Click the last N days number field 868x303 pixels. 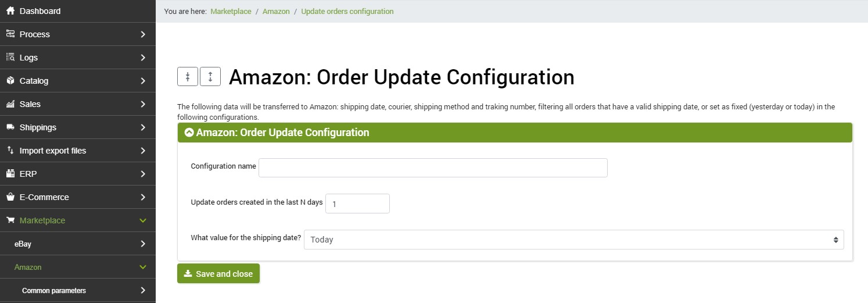tap(357, 204)
